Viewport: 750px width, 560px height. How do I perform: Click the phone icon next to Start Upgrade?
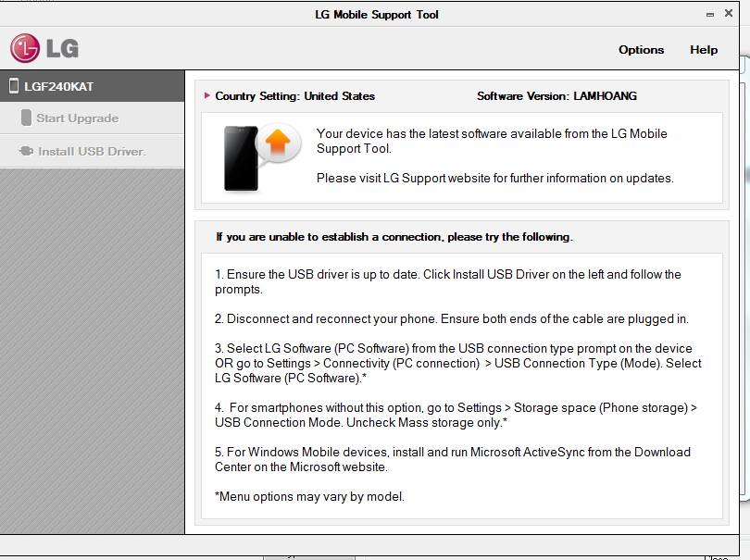click(26, 118)
